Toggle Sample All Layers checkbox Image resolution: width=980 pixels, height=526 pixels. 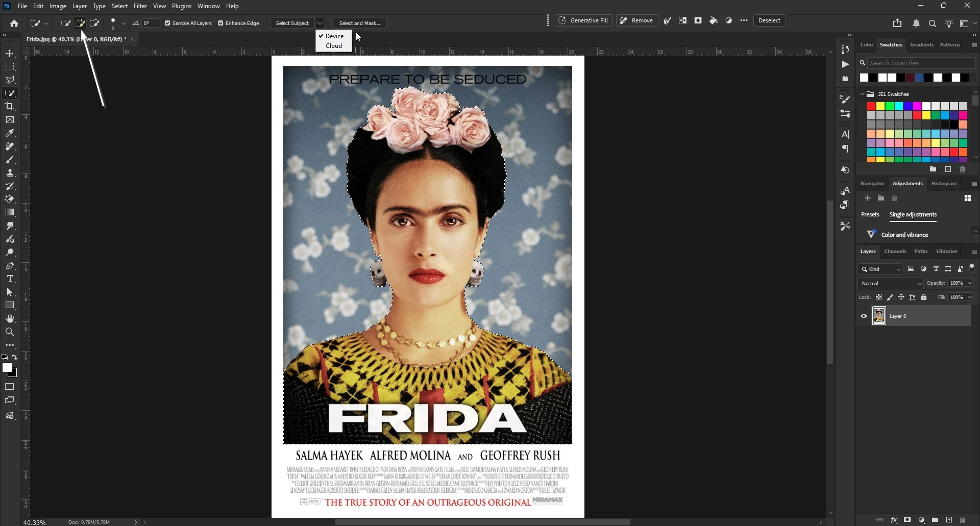167,23
